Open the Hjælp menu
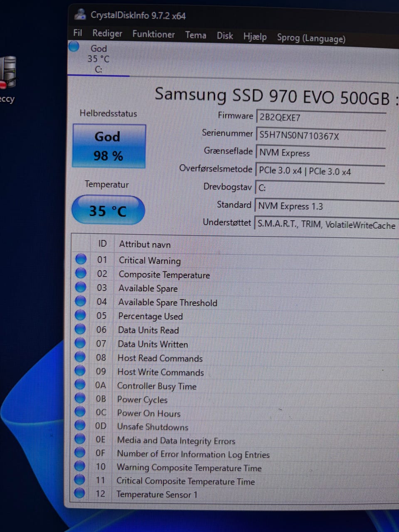 pos(255,37)
